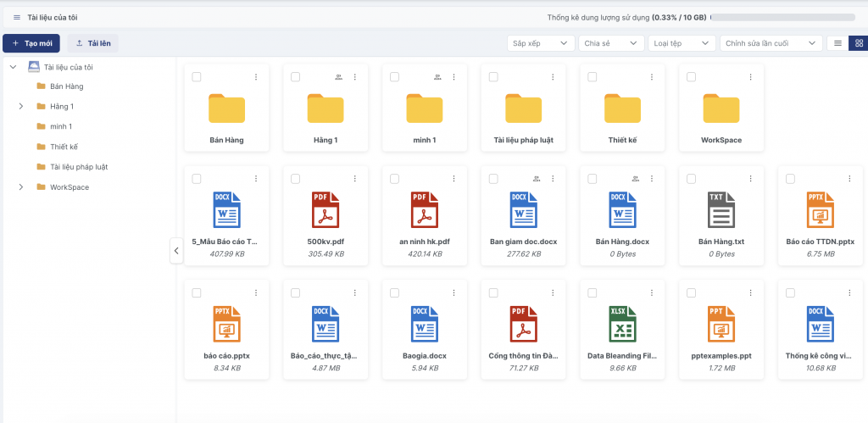The height and width of the screenshot is (423, 868).
Task: Switch to list view layout
Action: coord(837,43)
